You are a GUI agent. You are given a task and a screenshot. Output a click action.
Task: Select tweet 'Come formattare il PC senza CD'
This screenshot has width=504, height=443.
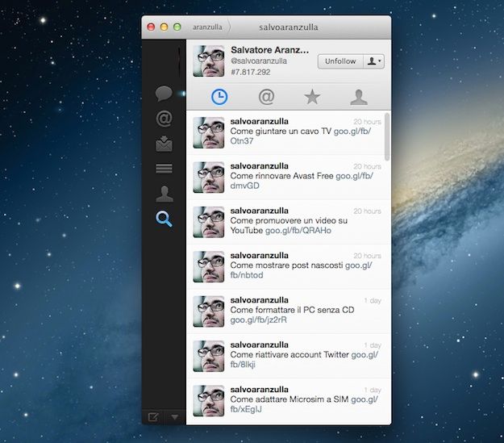[x=289, y=311]
